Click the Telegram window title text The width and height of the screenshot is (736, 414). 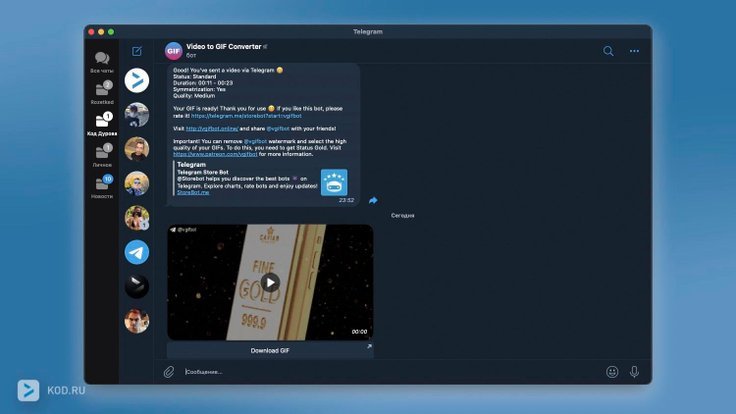(x=368, y=32)
